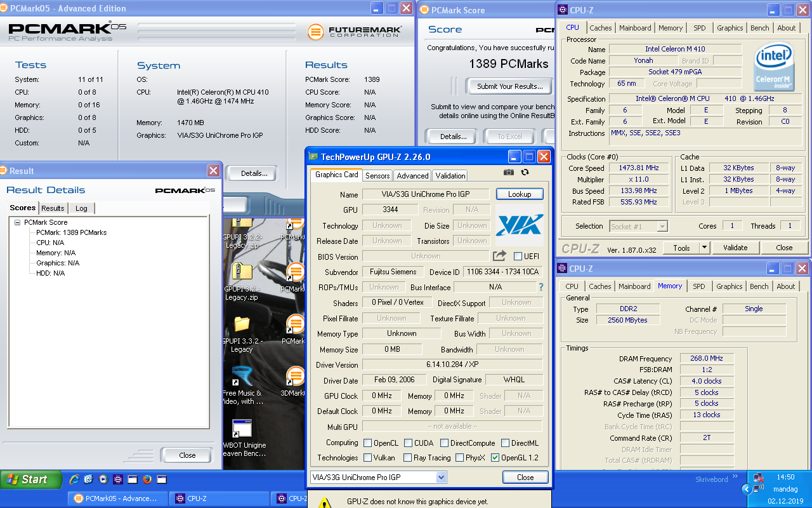Screen dimensions: 812x508
Task: Click the VIA vendor logo in GPU-Z
Action: (x=520, y=225)
